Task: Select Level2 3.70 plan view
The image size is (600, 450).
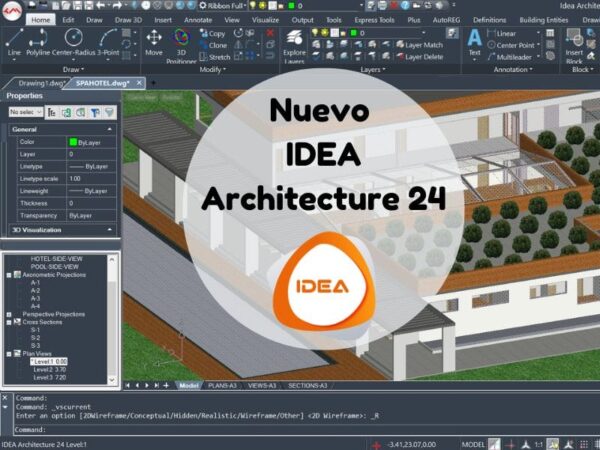Action: [49, 370]
